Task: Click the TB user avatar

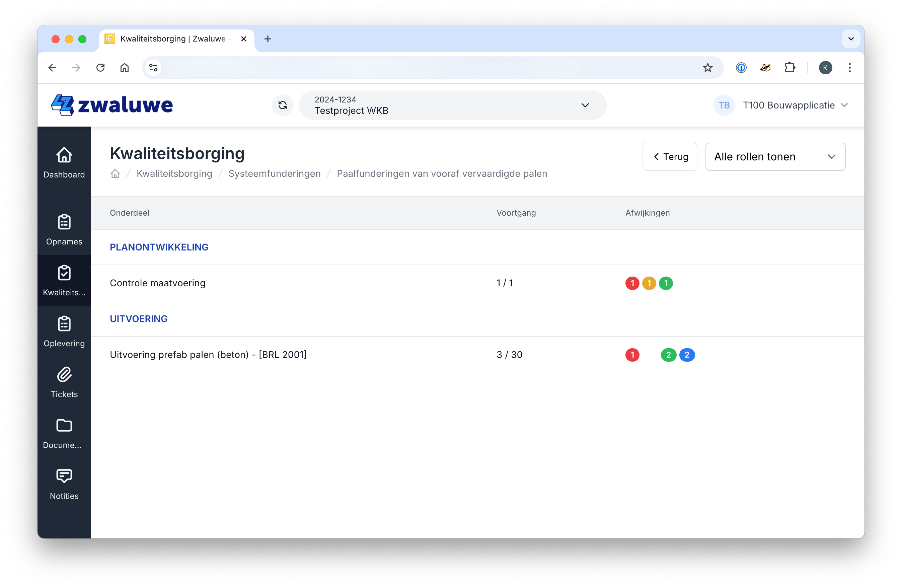Action: pyautogui.click(x=724, y=105)
